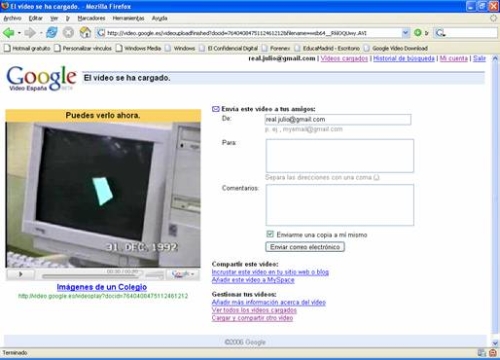Viewport: 500px width, 360px height.
Task: Click the Forward arrow toolbar button
Action: [30, 33]
